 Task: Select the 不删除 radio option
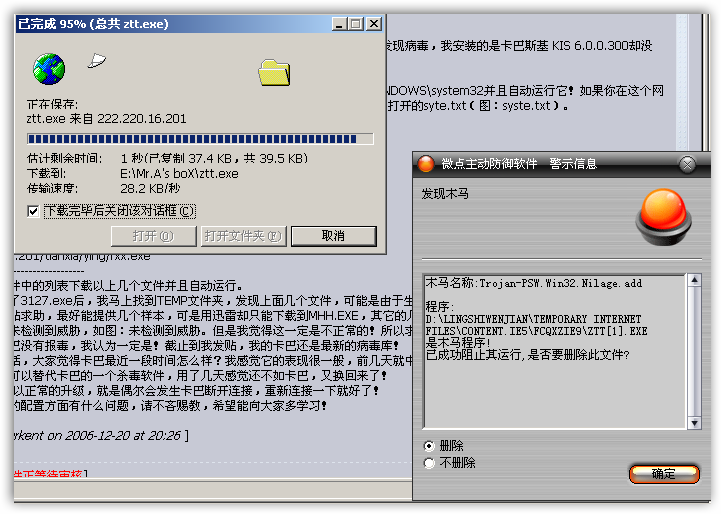tap(429, 463)
